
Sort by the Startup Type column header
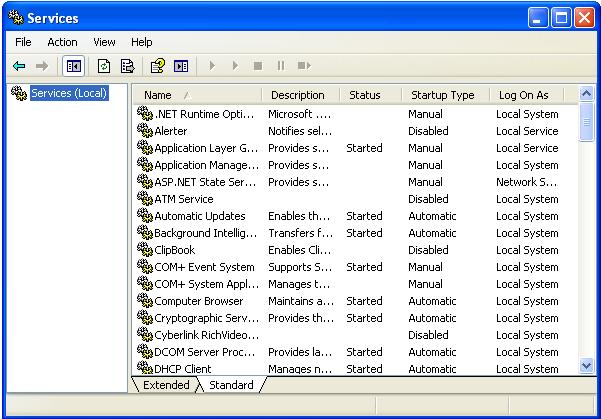446,95
